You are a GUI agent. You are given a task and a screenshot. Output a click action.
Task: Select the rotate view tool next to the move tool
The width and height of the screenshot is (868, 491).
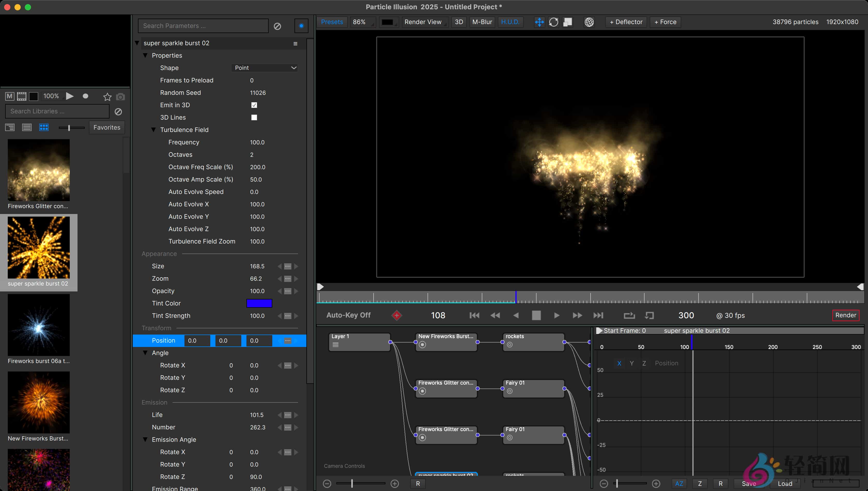pyautogui.click(x=553, y=22)
